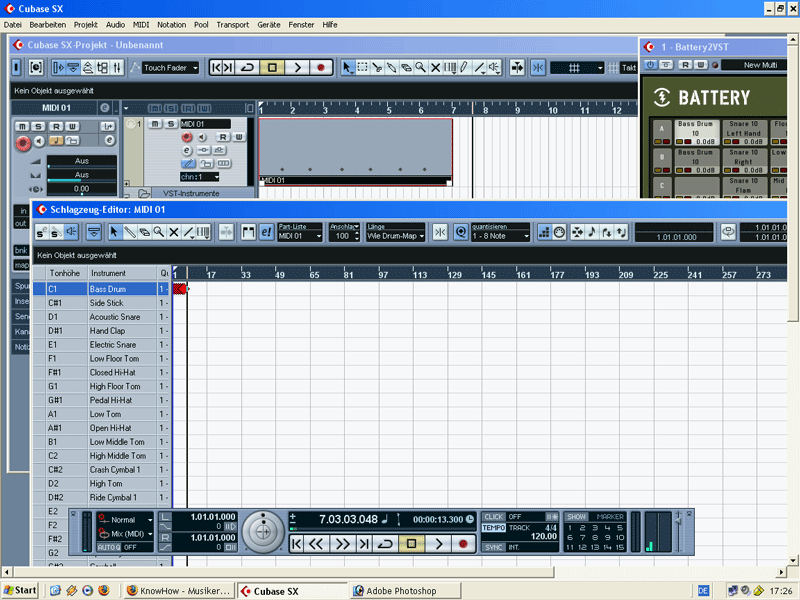Viewport: 800px width, 600px height.
Task: Select the arrow tool in project toolbar
Action: [x=347, y=68]
